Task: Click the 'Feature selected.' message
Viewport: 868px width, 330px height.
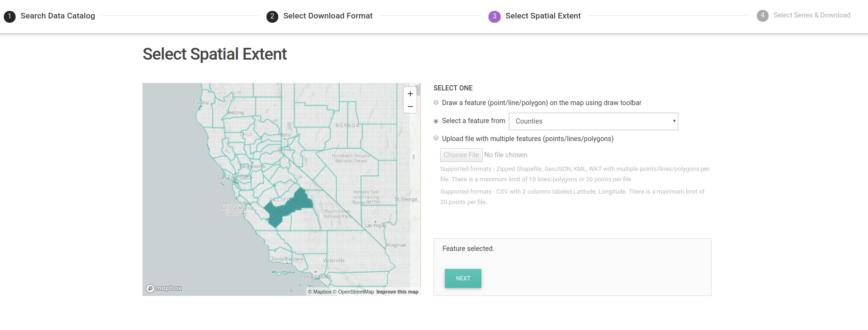Action: tap(468, 249)
